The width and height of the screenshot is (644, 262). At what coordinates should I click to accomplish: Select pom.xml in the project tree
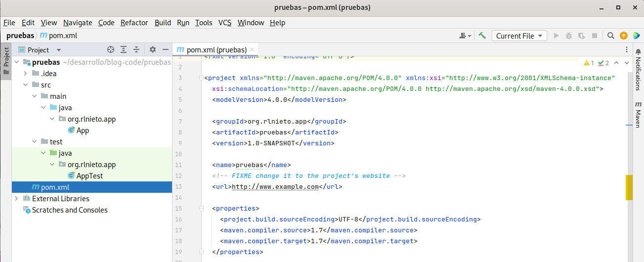pyautogui.click(x=92, y=187)
